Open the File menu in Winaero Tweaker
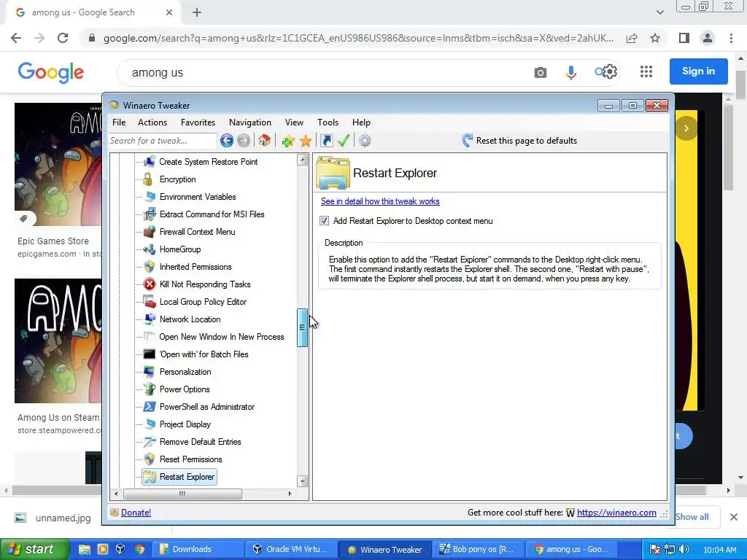 [119, 122]
